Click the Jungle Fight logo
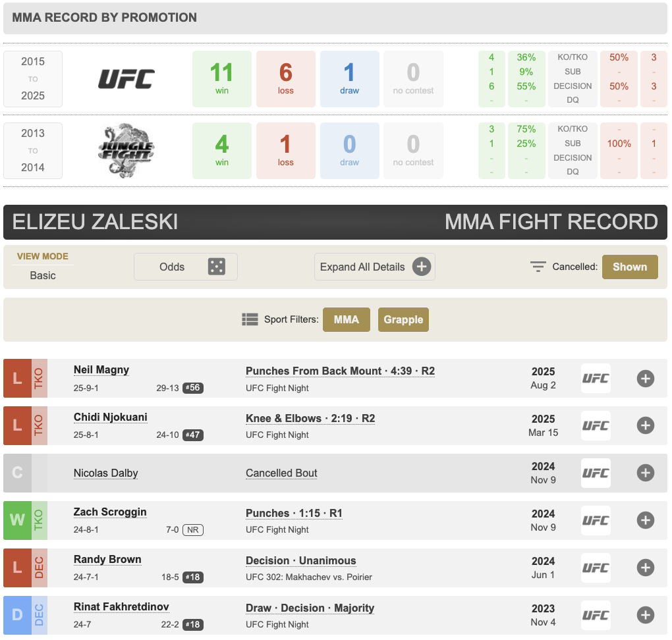Viewport: 672px width, 640px height. point(126,151)
